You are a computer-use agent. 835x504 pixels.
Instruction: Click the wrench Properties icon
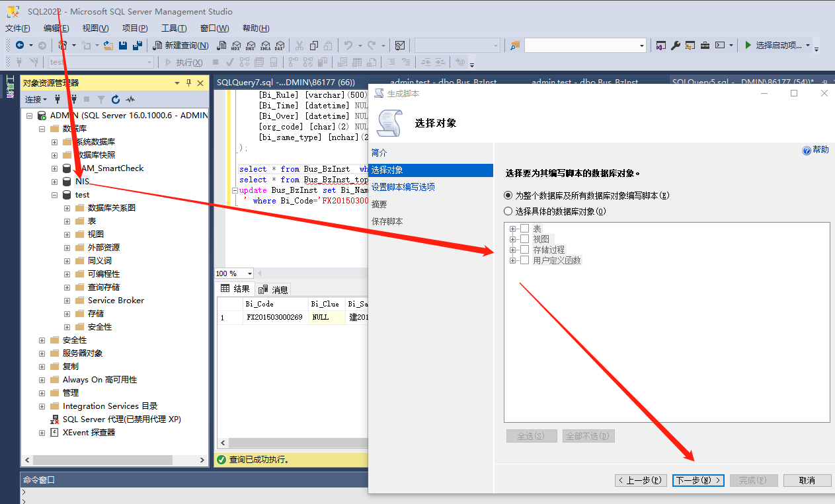(676, 46)
